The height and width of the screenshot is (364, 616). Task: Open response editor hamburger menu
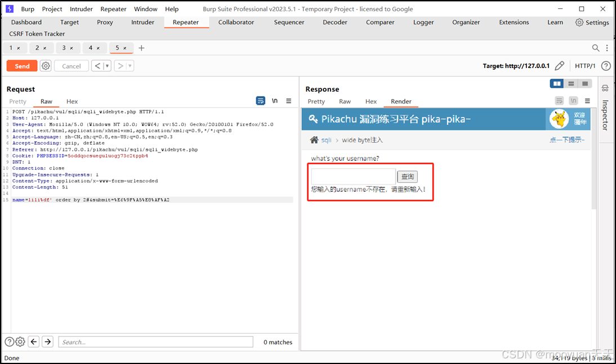(587, 101)
